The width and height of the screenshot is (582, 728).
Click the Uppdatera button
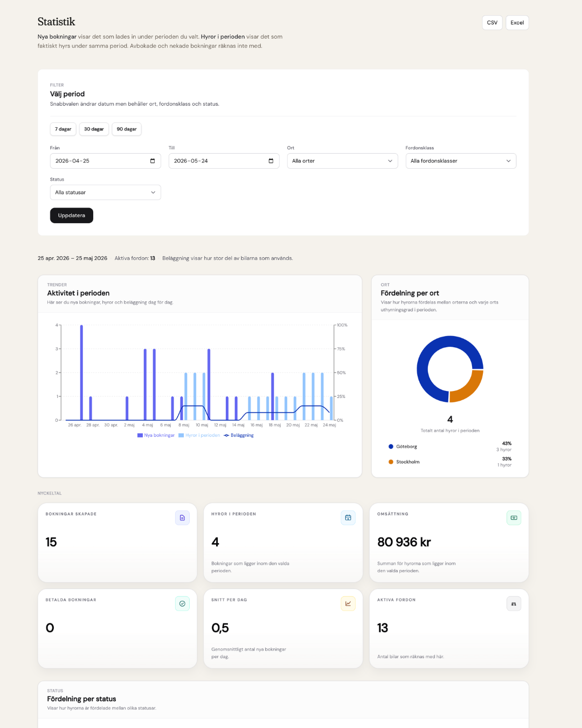[72, 215]
